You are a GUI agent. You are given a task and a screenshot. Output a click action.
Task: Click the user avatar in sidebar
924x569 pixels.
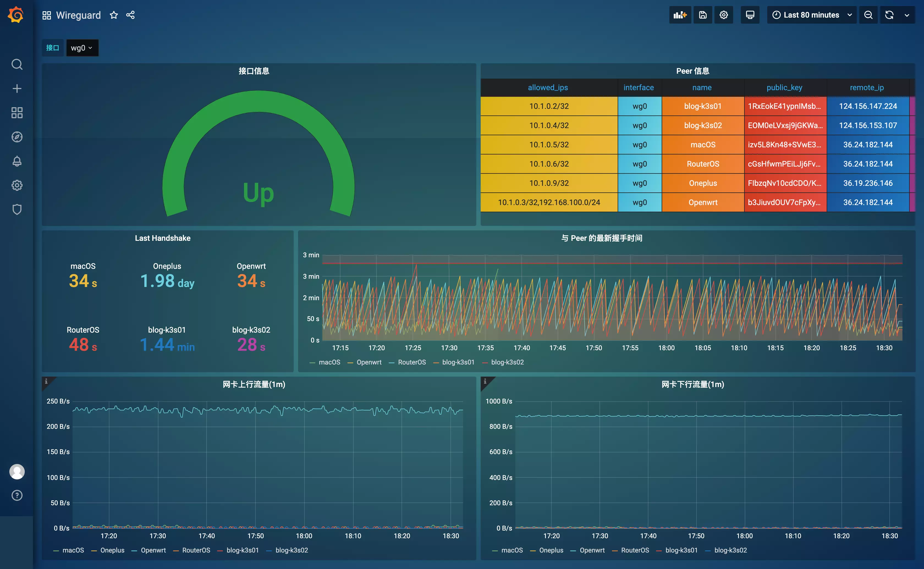[17, 471]
